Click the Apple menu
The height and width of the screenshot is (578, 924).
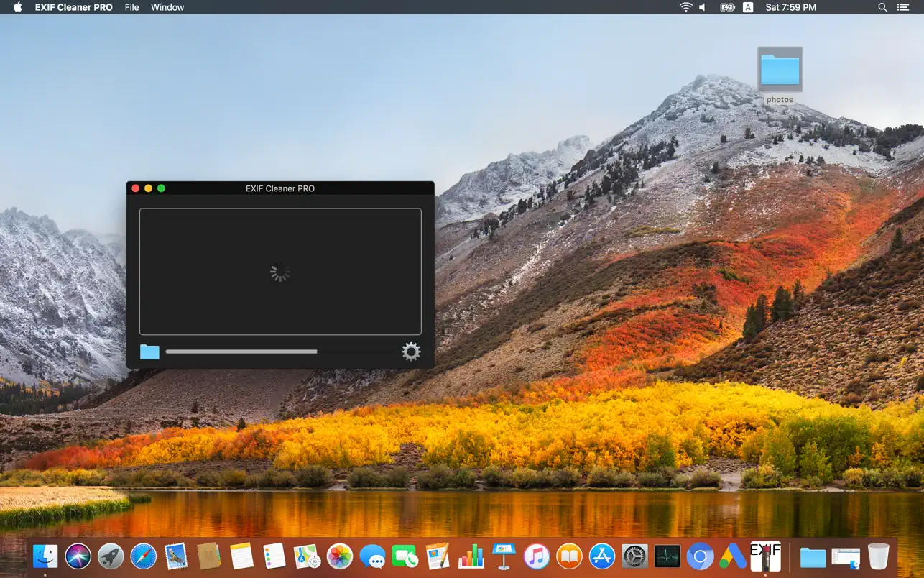point(17,7)
